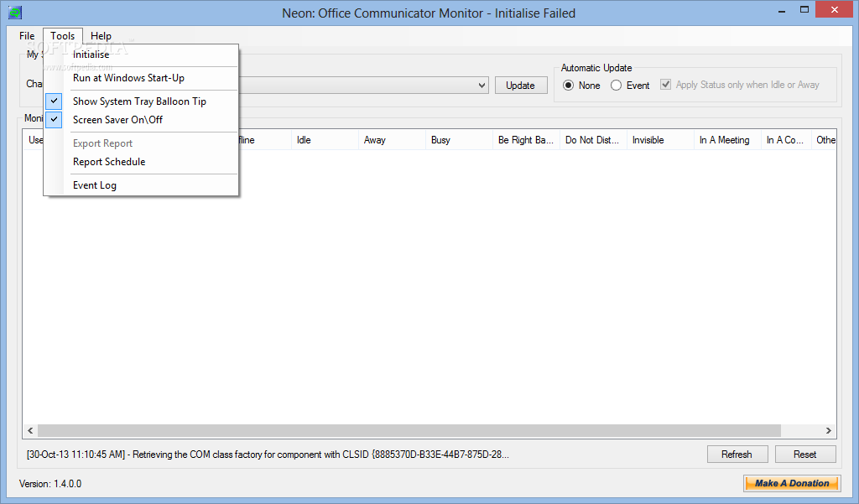Close the Neon window
Image resolution: width=859 pixels, height=504 pixels.
click(835, 10)
